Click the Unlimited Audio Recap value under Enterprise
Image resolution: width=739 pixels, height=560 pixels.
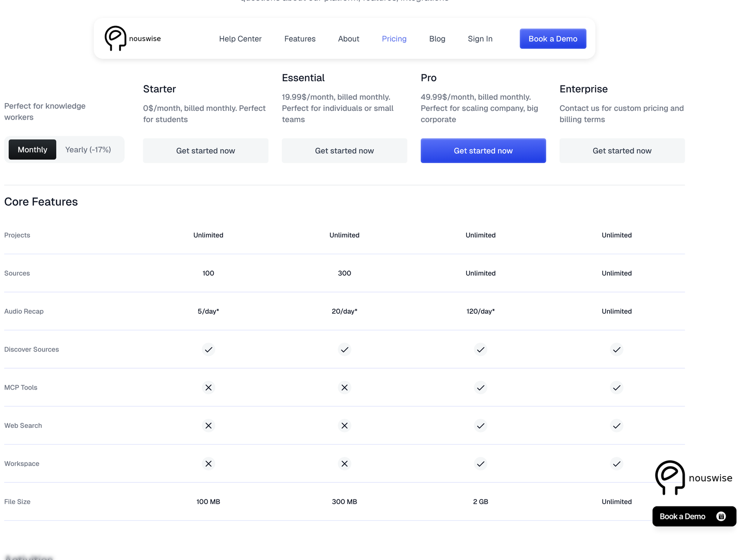(617, 311)
